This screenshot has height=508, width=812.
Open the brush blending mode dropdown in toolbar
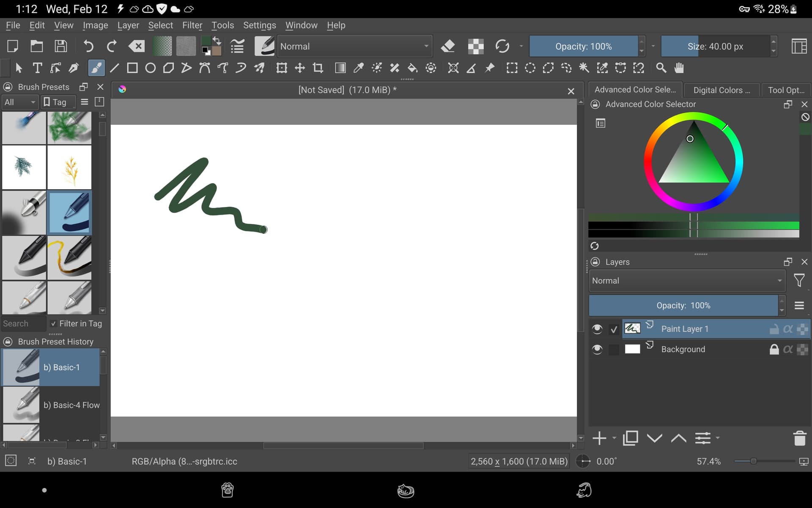[x=354, y=46]
